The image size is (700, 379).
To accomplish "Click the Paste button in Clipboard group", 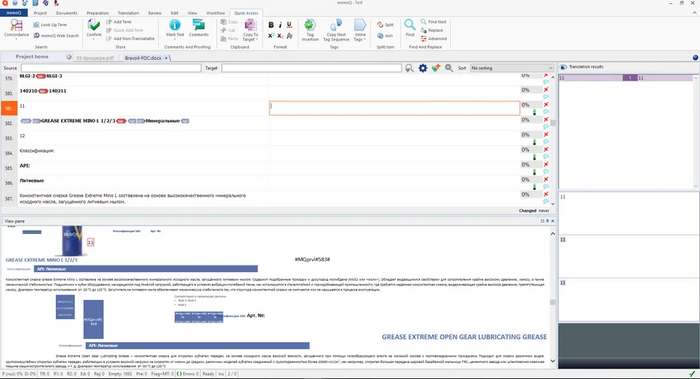I will pyautogui.click(x=230, y=39).
